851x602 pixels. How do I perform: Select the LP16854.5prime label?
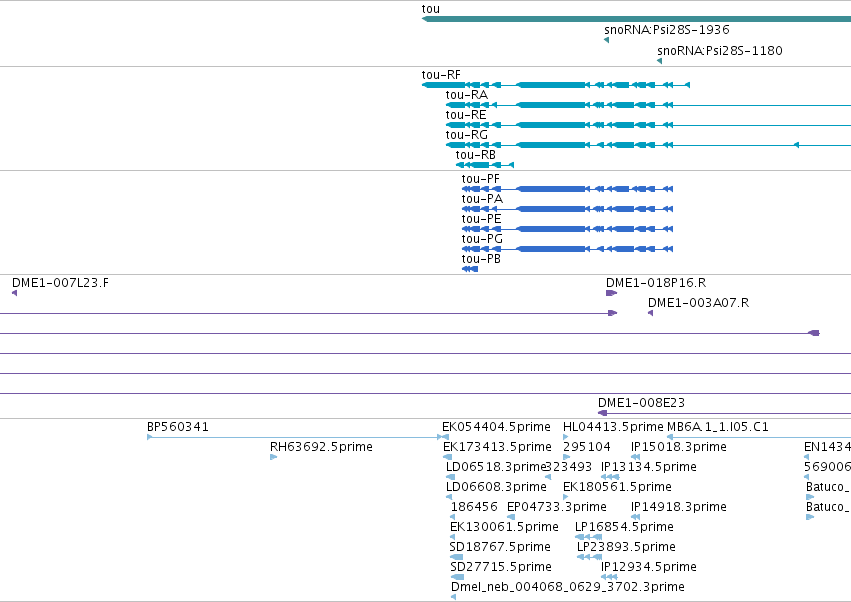(x=624, y=527)
